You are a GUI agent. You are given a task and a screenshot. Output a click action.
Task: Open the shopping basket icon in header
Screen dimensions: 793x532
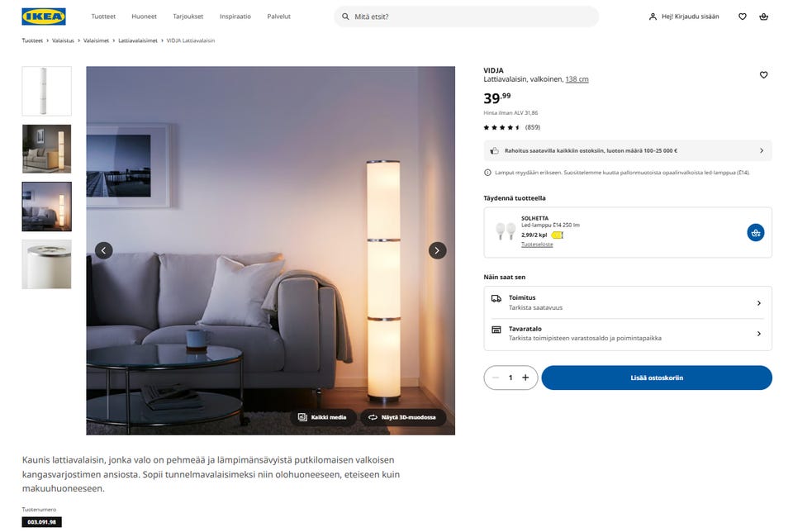pos(763,17)
